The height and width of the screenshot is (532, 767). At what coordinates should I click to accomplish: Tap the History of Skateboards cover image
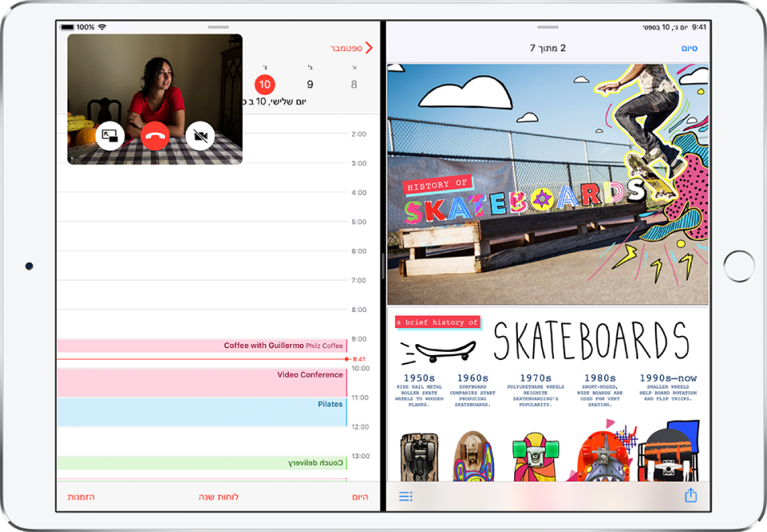coord(548,184)
